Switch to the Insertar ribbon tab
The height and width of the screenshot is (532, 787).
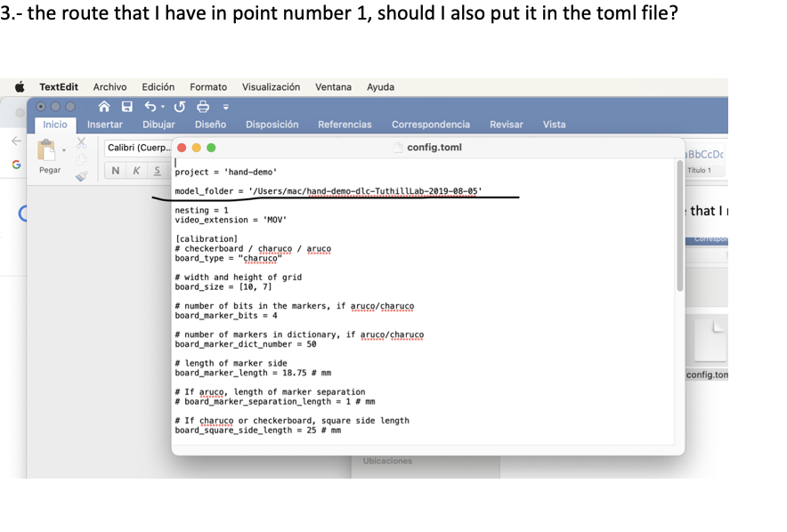pyautogui.click(x=104, y=125)
